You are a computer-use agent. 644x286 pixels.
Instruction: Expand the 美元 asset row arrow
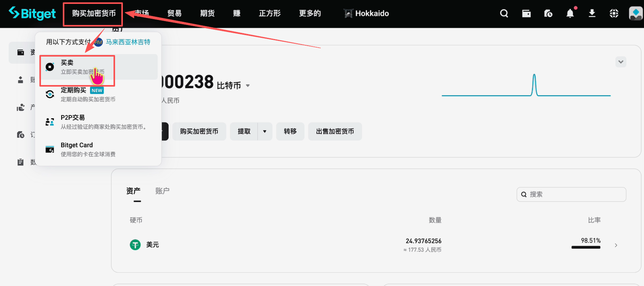pos(616,245)
